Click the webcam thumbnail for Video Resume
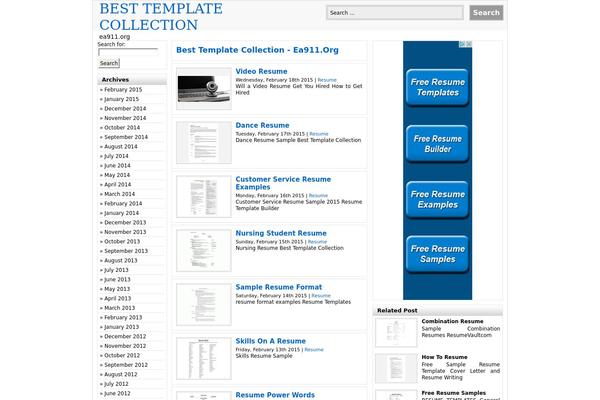600x400 pixels. [204, 89]
